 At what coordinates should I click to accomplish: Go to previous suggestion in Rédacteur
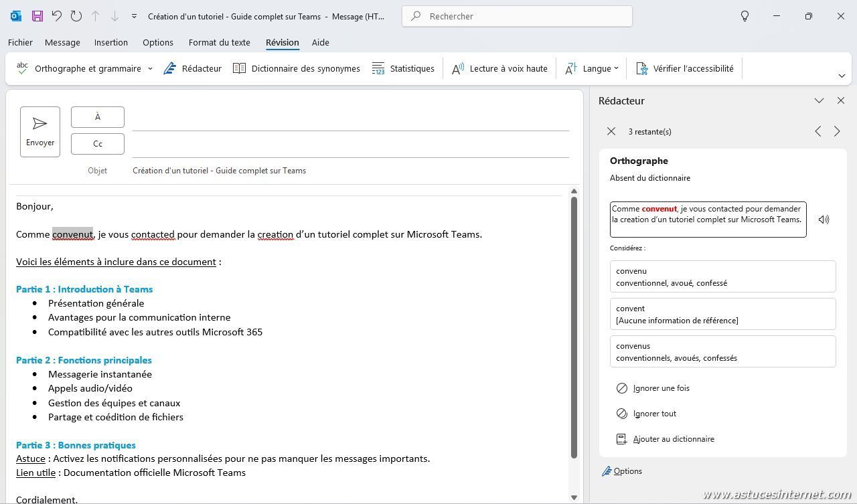tap(818, 131)
